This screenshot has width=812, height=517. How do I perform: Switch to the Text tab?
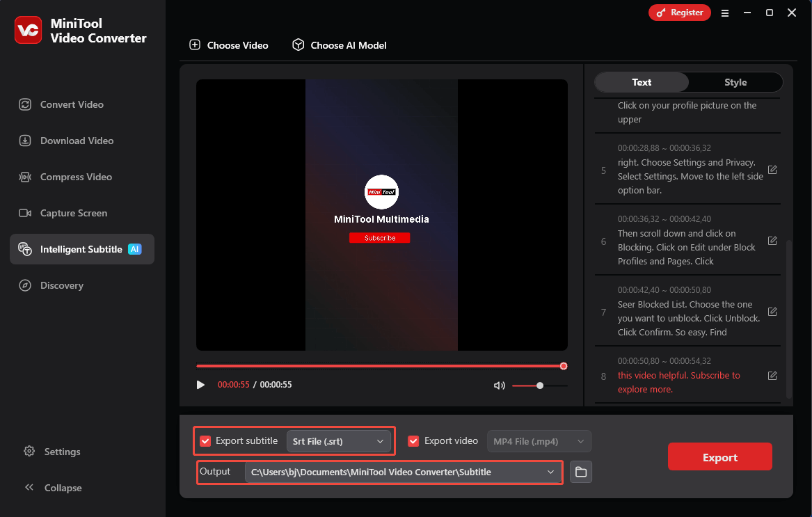coord(642,82)
